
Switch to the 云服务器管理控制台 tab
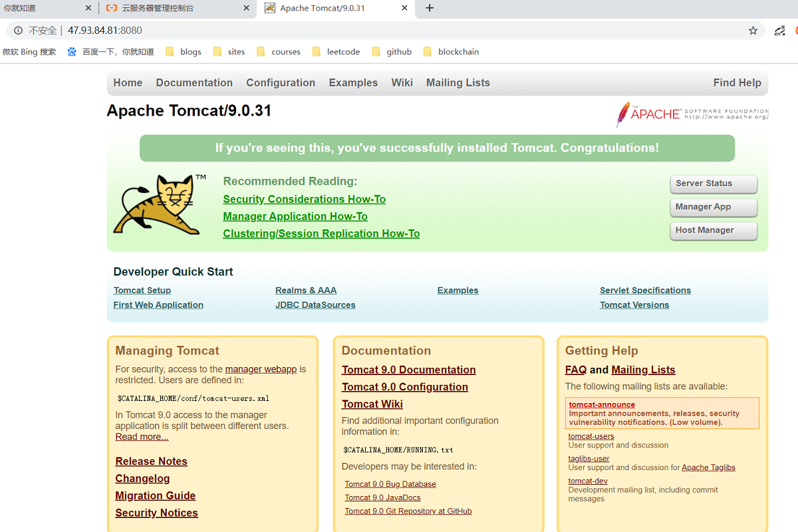pyautogui.click(x=176, y=8)
